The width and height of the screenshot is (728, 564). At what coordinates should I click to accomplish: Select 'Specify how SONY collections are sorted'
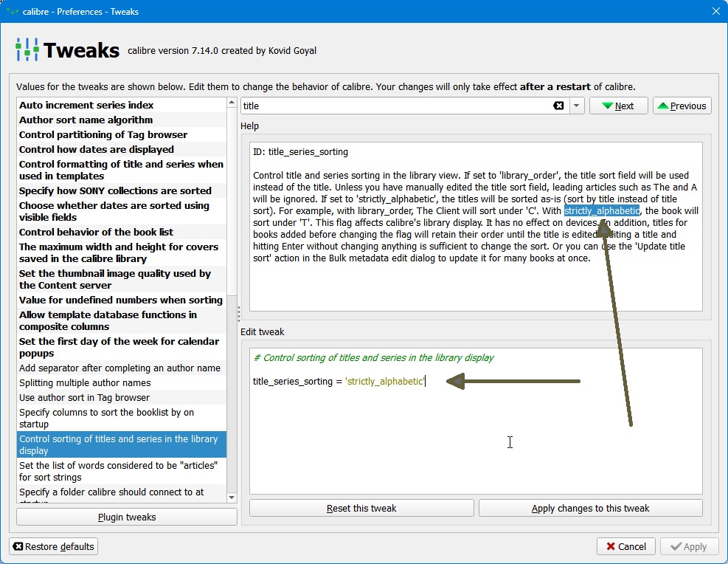coord(121,191)
